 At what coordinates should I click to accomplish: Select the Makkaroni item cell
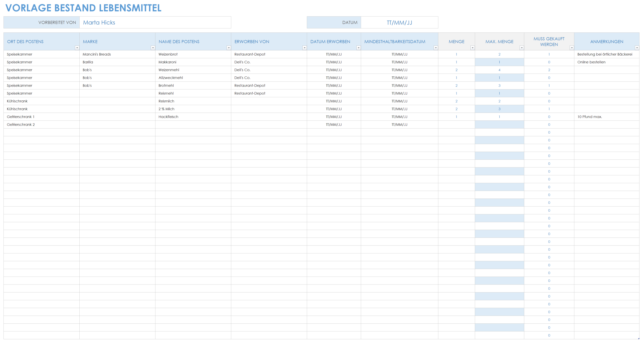pos(193,62)
